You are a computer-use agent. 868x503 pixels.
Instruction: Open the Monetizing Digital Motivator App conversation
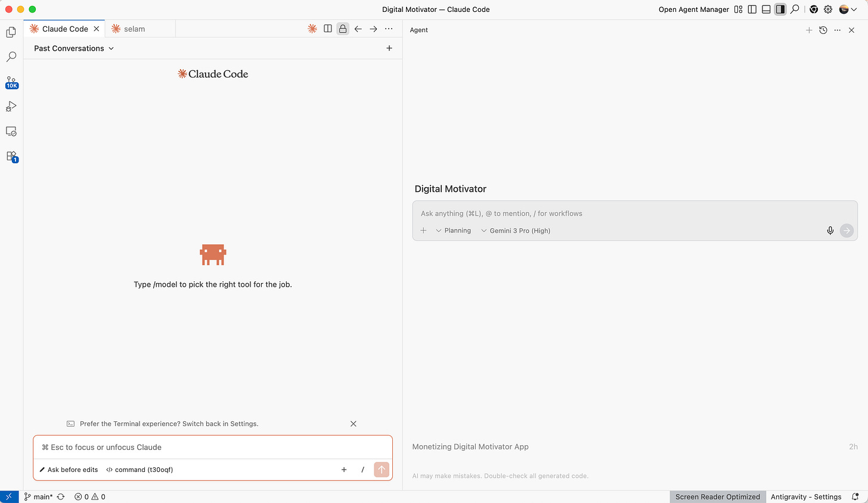tap(635, 446)
